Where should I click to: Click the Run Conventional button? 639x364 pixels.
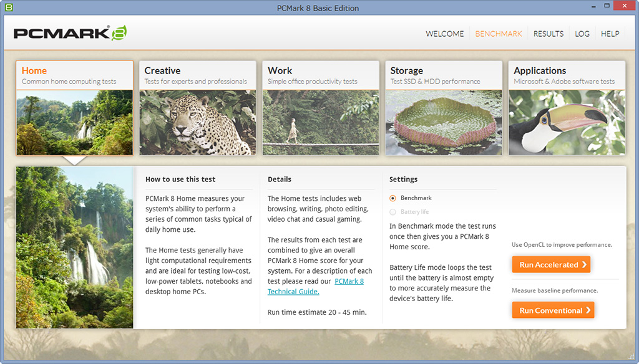[553, 310]
